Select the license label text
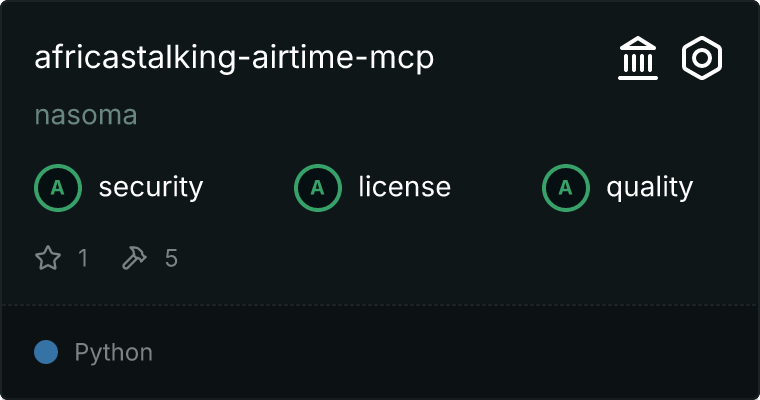Image resolution: width=760 pixels, height=400 pixels. pyautogui.click(x=405, y=188)
